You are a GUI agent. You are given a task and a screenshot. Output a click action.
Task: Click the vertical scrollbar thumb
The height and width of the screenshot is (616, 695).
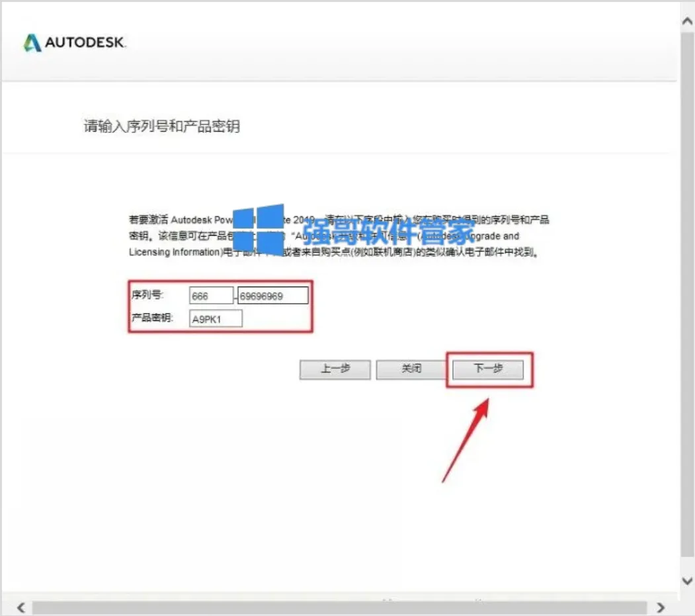688,294
